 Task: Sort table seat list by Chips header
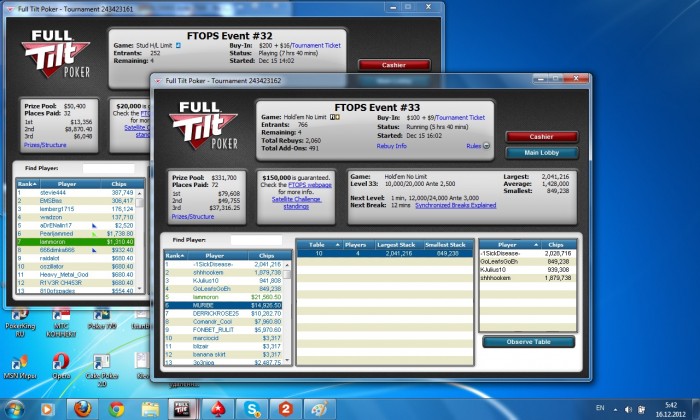(556, 245)
